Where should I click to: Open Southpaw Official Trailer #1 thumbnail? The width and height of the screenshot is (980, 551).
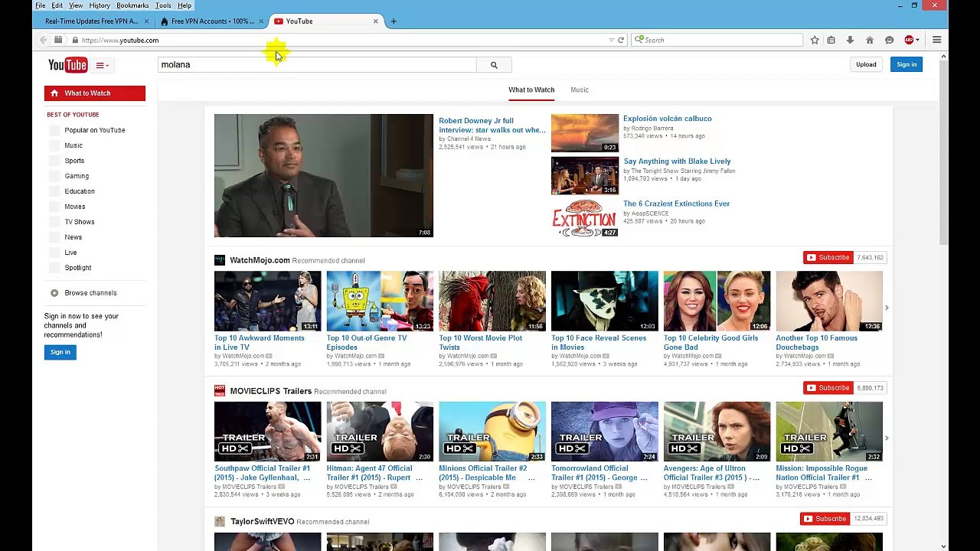pos(268,432)
